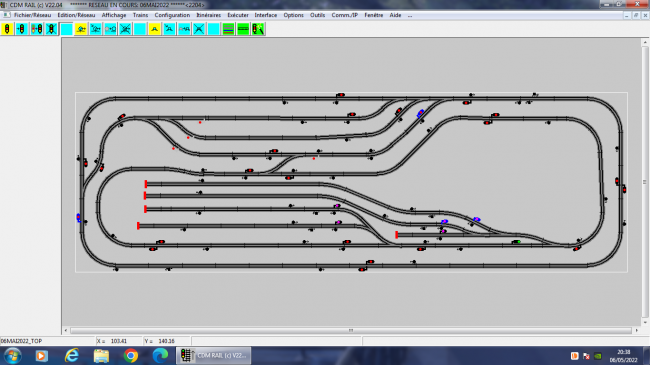Choose the yellow detector placement tool

tap(81, 29)
